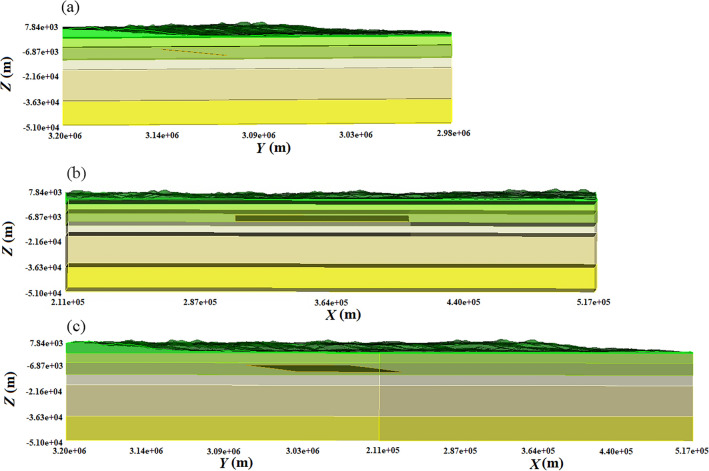The image size is (709, 471).
Task: Click the panel label (c)
Action: point(76,326)
